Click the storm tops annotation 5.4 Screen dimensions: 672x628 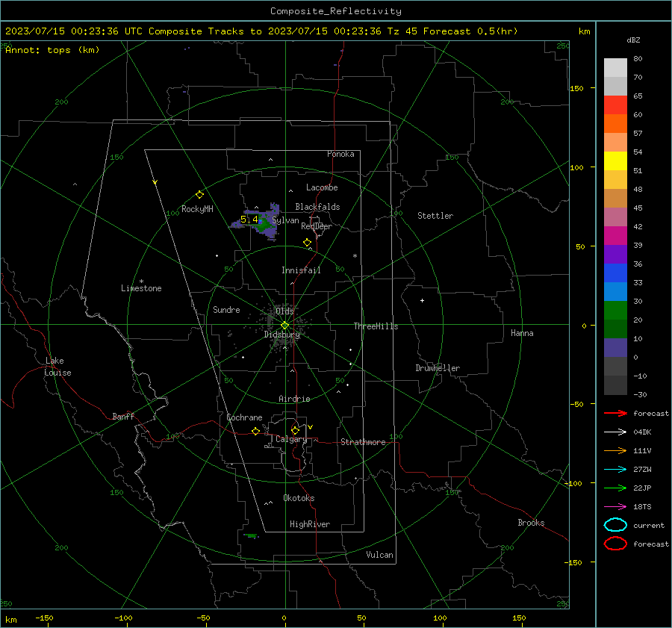pyautogui.click(x=249, y=220)
